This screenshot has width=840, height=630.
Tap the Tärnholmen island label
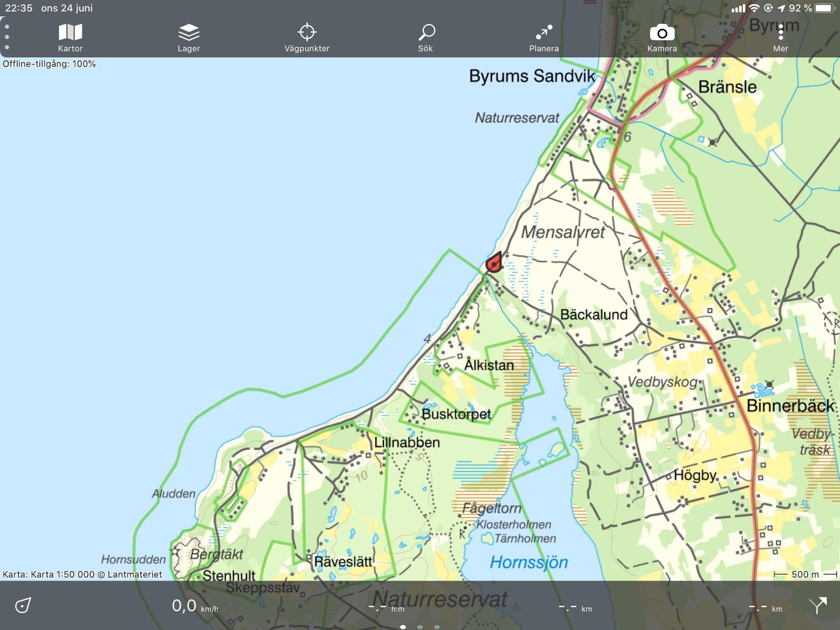click(525, 539)
